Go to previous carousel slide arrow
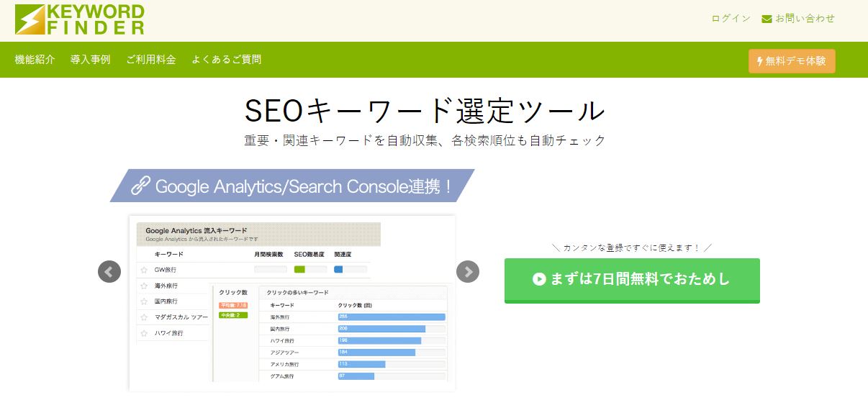The height and width of the screenshot is (400, 868). (109, 271)
